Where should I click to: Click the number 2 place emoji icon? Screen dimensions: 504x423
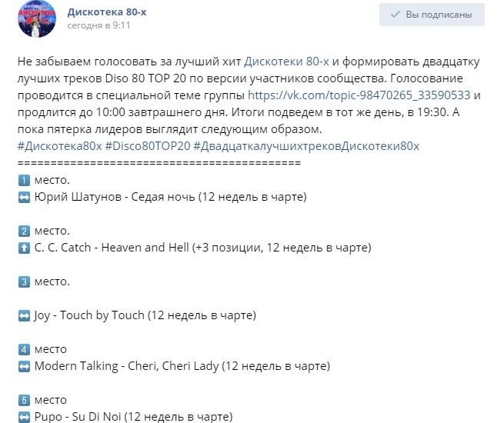24,231
